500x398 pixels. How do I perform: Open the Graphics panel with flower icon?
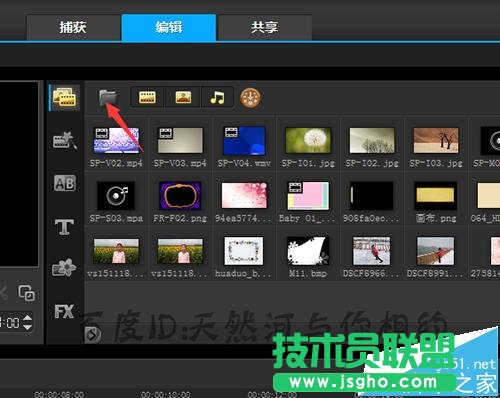[x=64, y=268]
